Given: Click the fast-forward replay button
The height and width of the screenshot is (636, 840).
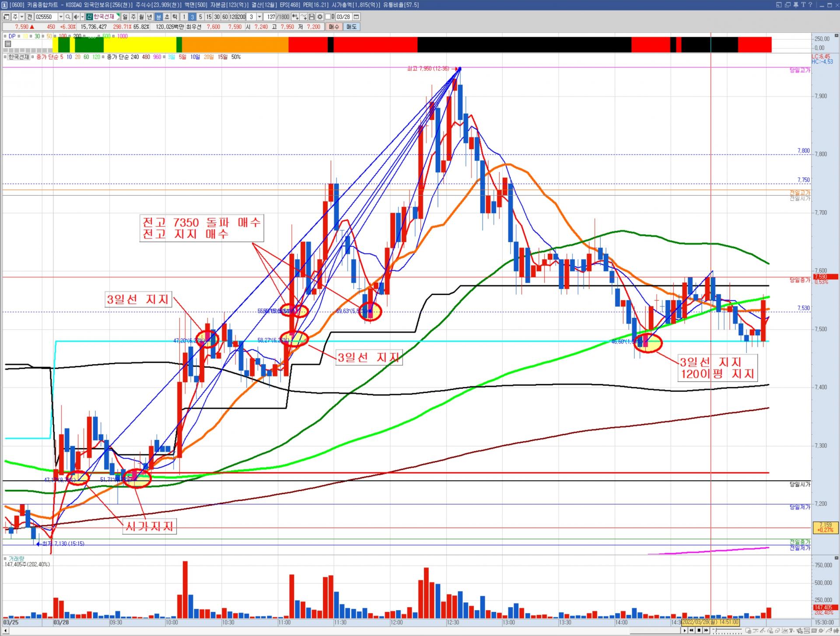Looking at the screenshot, I should [706, 630].
